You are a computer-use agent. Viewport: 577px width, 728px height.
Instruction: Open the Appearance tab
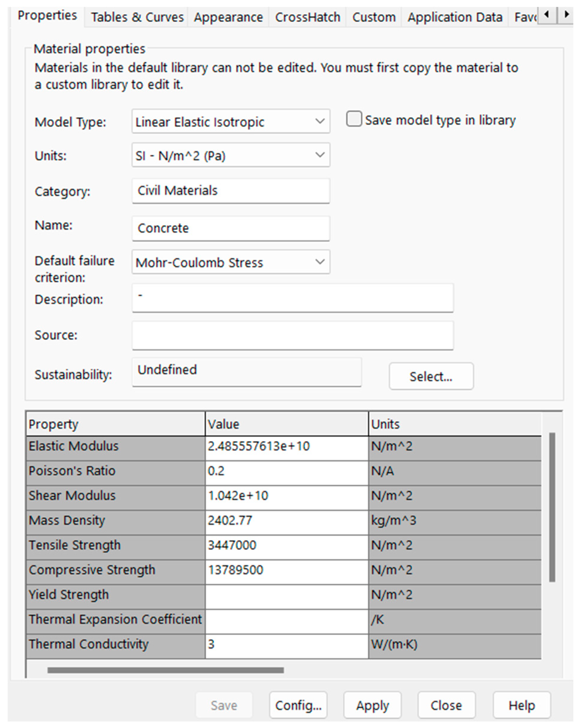pos(228,17)
